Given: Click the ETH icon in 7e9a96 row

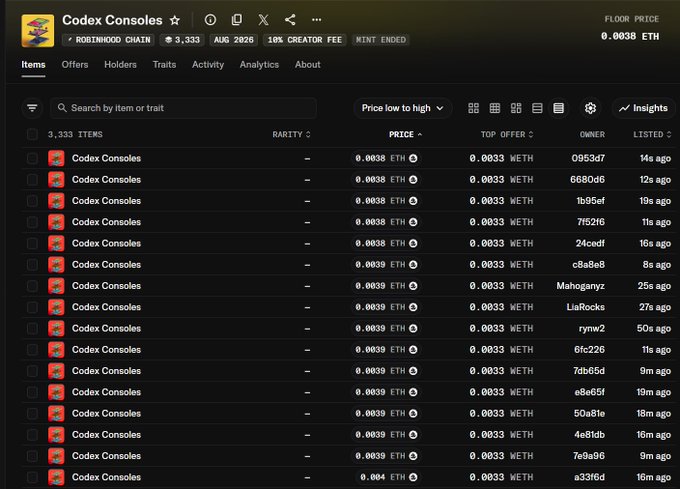Looking at the screenshot, I should (x=413, y=456).
